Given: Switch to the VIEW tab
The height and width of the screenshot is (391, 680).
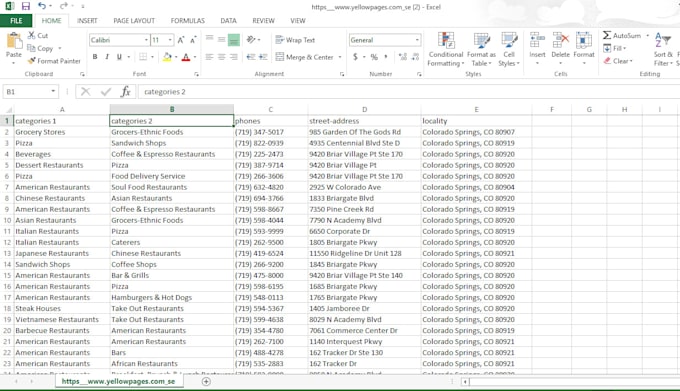Looking at the screenshot, I should tap(298, 20).
